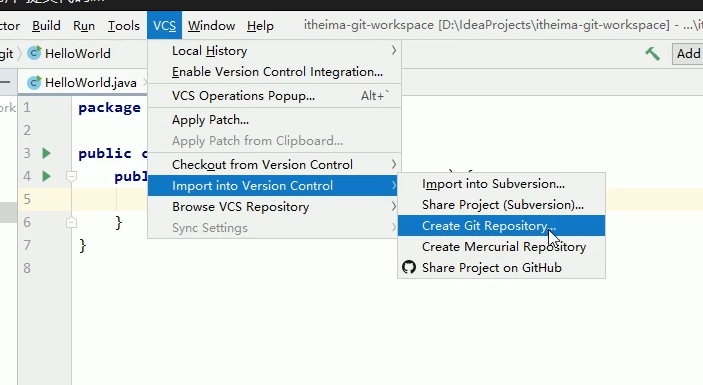
Task: Expand Browse VCS Repository submenu
Action: [274, 207]
